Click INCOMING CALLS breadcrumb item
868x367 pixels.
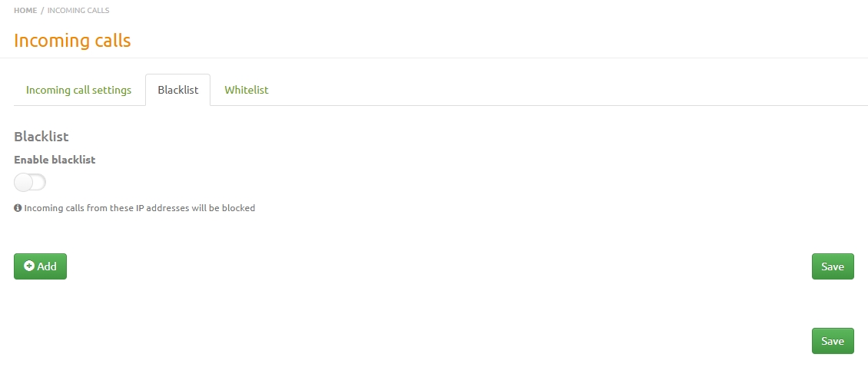[x=78, y=11]
